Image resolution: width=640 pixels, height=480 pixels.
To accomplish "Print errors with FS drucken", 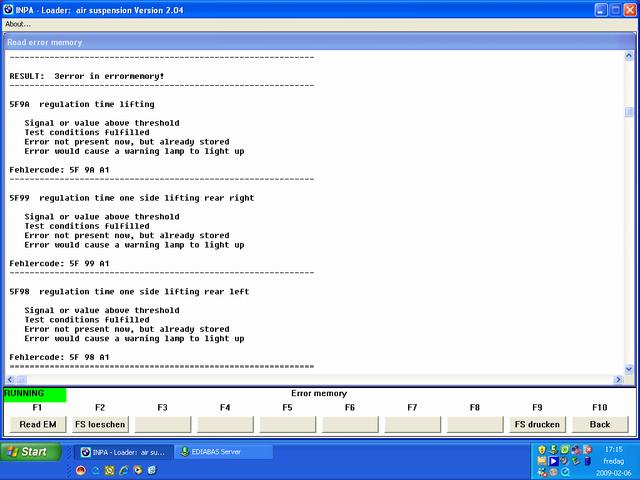I will [x=537, y=424].
